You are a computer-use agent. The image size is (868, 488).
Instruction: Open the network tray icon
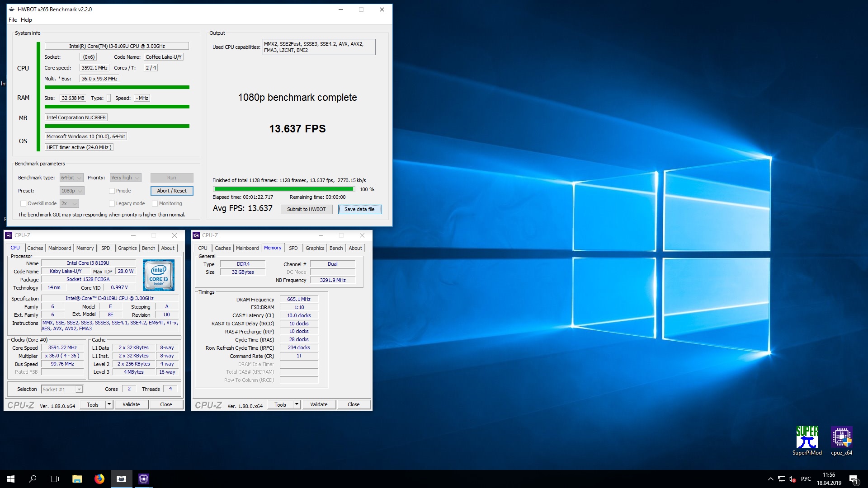pos(782,479)
